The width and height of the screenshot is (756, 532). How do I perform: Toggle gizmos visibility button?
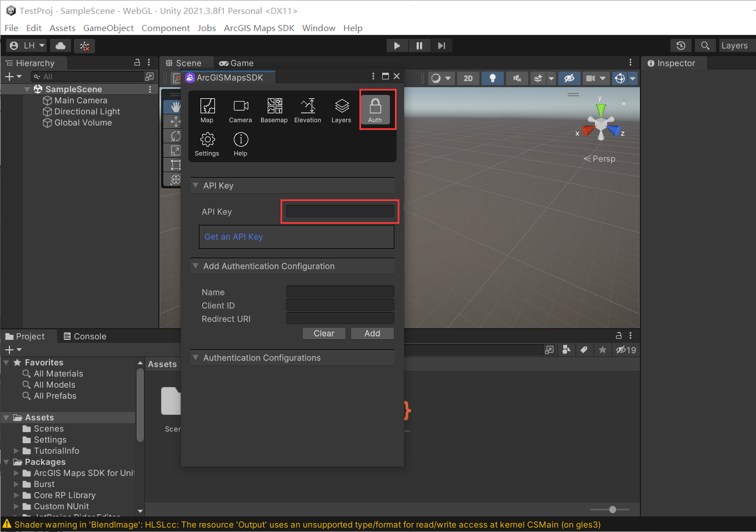[620, 78]
